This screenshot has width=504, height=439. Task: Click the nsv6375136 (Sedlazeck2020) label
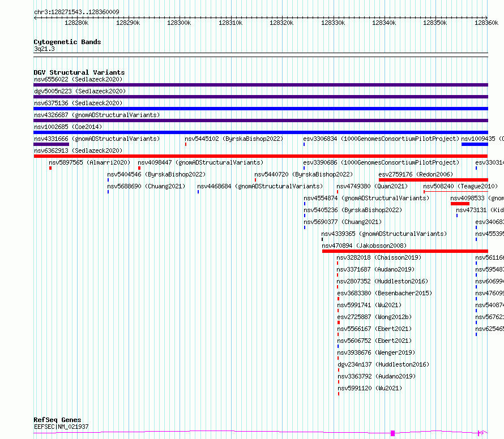pos(78,103)
